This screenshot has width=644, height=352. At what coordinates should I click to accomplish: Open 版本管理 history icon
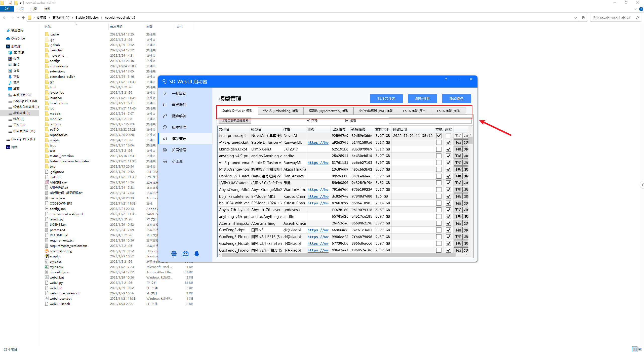pyautogui.click(x=165, y=127)
